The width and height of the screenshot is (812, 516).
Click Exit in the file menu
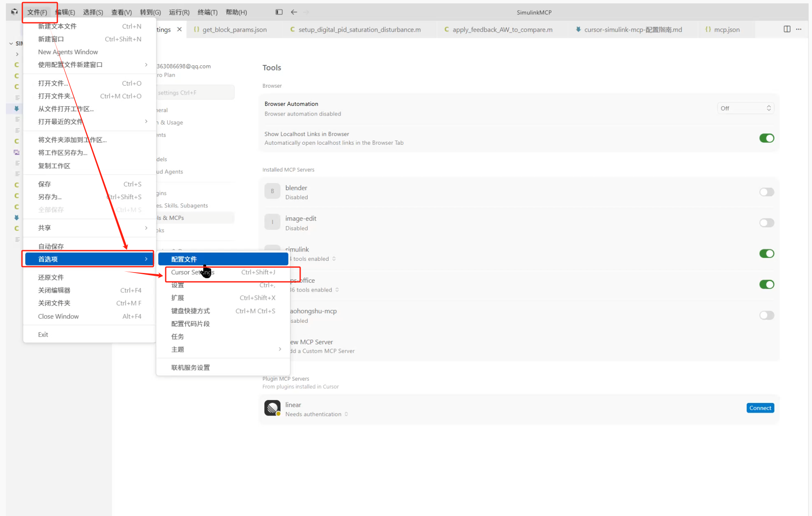coord(89,335)
